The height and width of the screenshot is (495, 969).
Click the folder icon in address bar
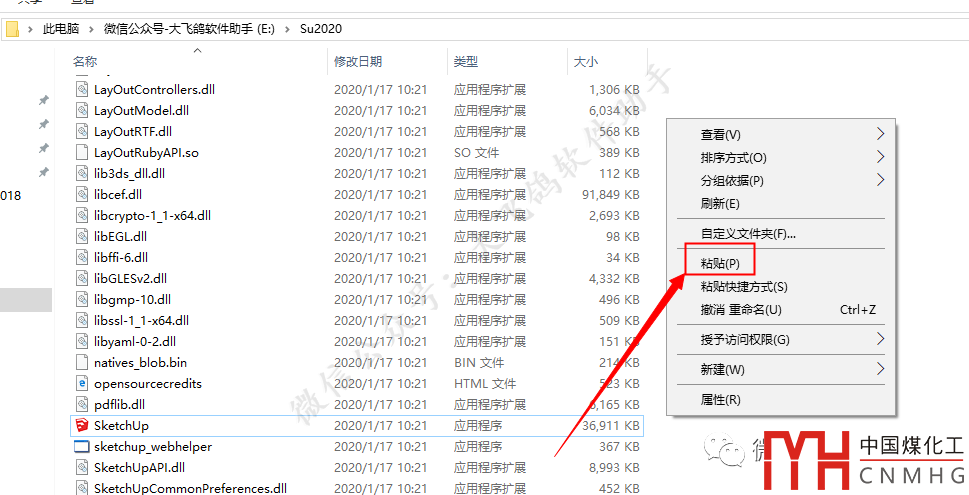12,29
